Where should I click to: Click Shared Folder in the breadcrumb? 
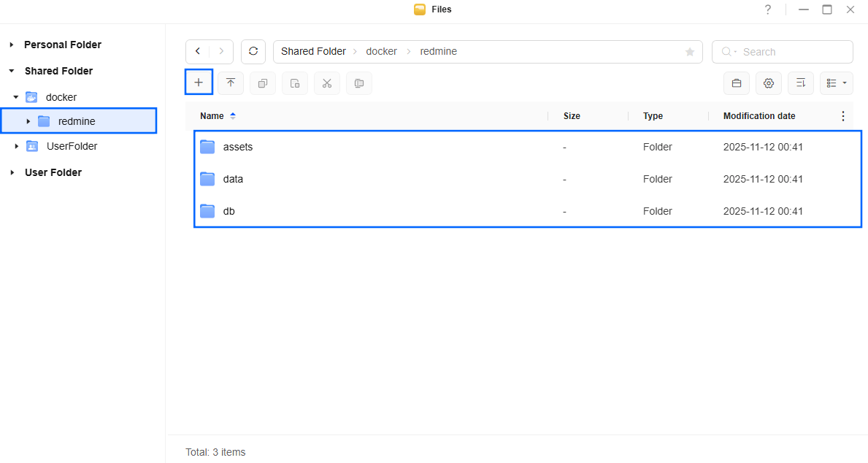pyautogui.click(x=312, y=51)
